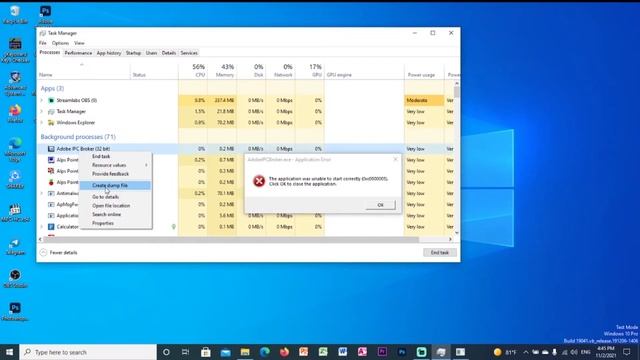This screenshot has height=360, width=640.
Task: Expand the Antimalware process row
Action: click(42, 193)
